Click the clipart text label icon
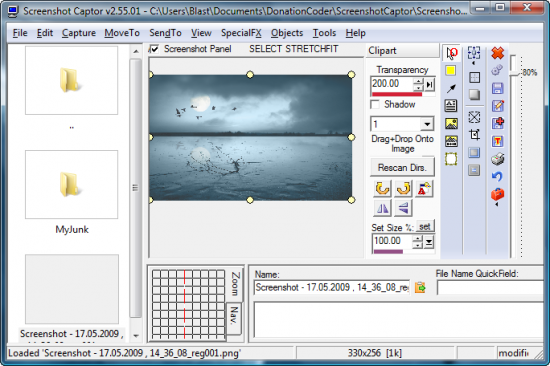Screen dimensions: 550x366 pos(424,189)
